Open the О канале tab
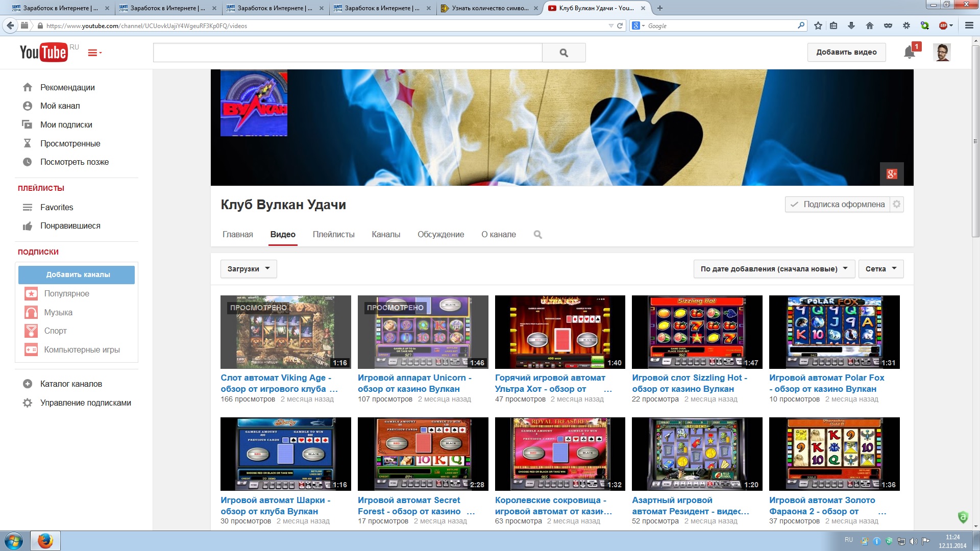This screenshot has width=980, height=551. pyautogui.click(x=499, y=235)
